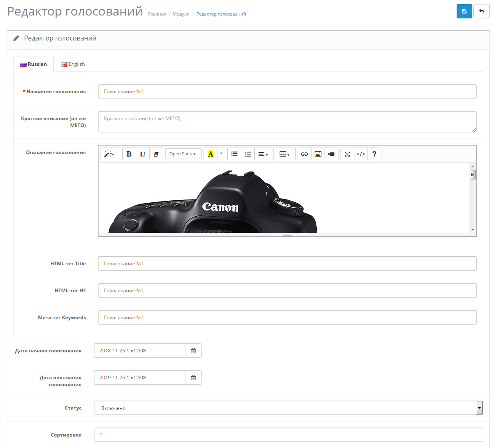Screen dimensions: 493x448
Task: Insert a video into description
Action: point(331,154)
